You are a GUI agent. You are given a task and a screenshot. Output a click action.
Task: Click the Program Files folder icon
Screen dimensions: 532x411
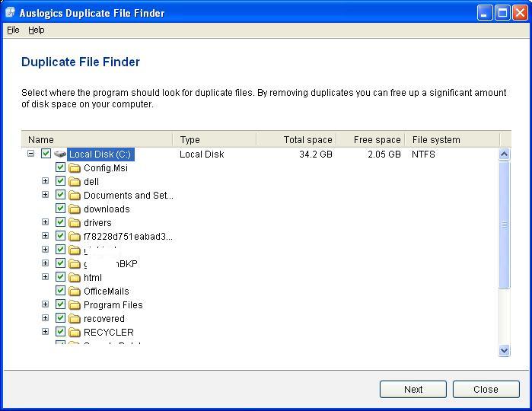(x=75, y=305)
